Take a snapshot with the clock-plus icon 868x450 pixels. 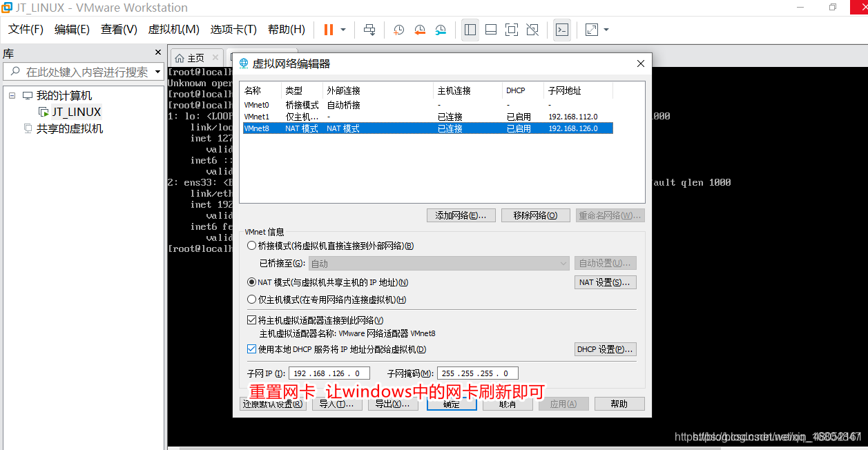pyautogui.click(x=399, y=30)
